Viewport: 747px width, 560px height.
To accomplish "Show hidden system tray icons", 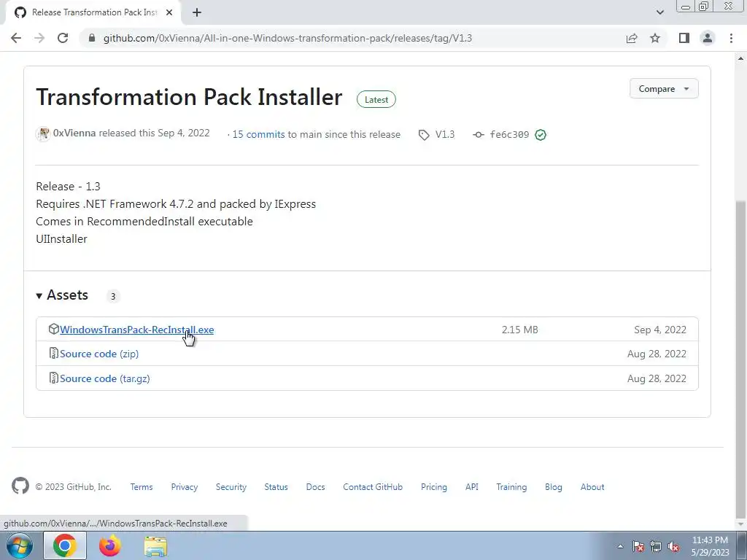I will 620,546.
